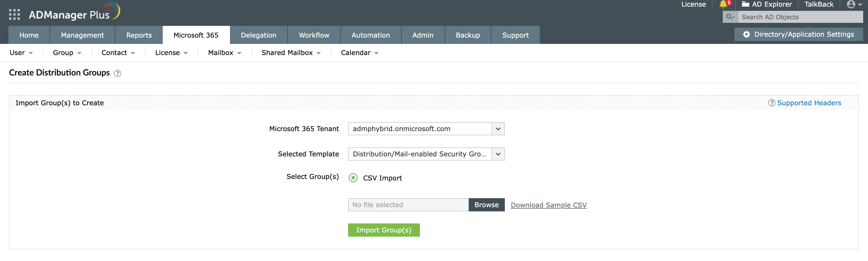The height and width of the screenshot is (261, 868).
Task: Click help icon beside Create Distribution Groups
Action: [x=117, y=73]
